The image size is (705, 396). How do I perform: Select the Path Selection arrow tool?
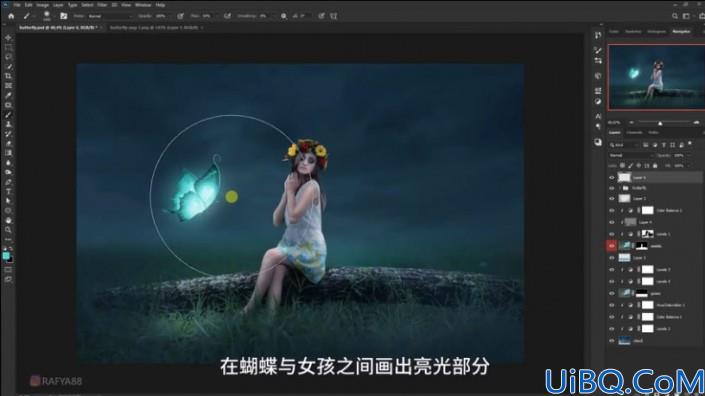pos(8,201)
